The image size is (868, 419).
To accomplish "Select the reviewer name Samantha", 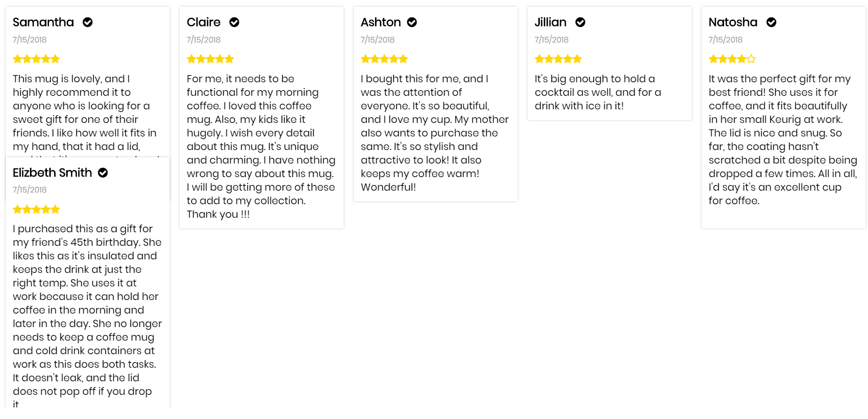I will pos(43,22).
